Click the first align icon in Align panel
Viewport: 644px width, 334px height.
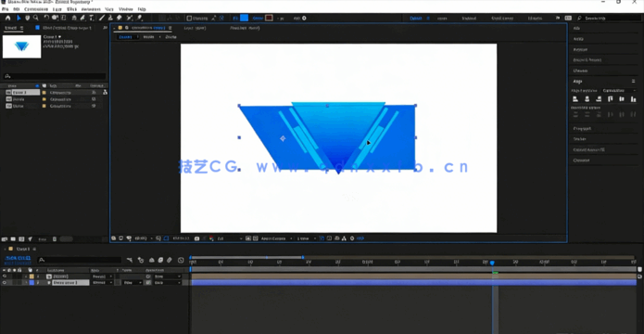pos(575,99)
